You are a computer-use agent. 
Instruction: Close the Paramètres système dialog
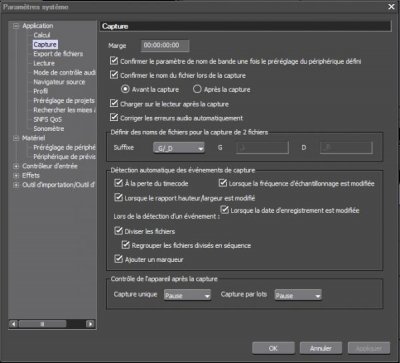(x=392, y=7)
